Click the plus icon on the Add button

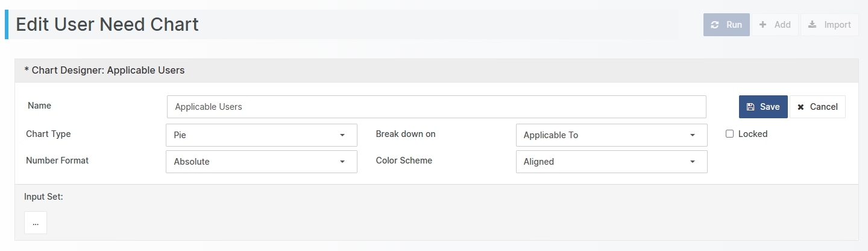763,25
